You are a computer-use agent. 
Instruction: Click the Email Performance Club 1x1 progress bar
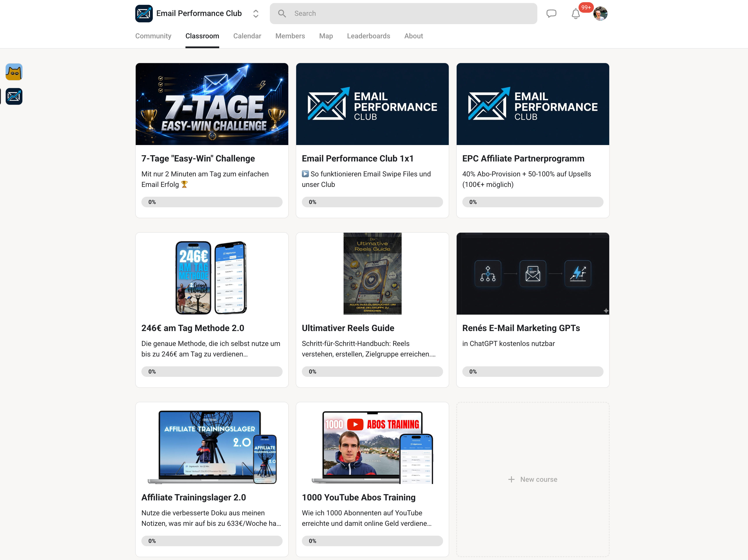372,202
